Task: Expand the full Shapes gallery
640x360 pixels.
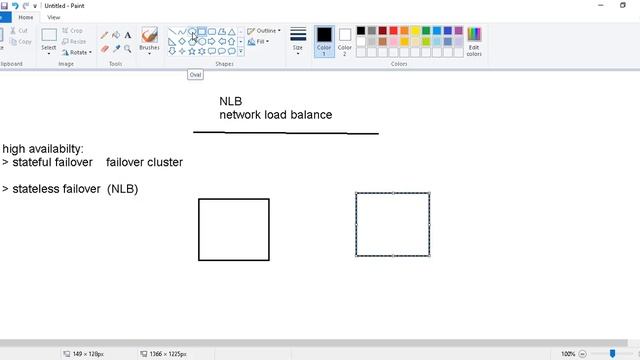Action: [x=241, y=51]
